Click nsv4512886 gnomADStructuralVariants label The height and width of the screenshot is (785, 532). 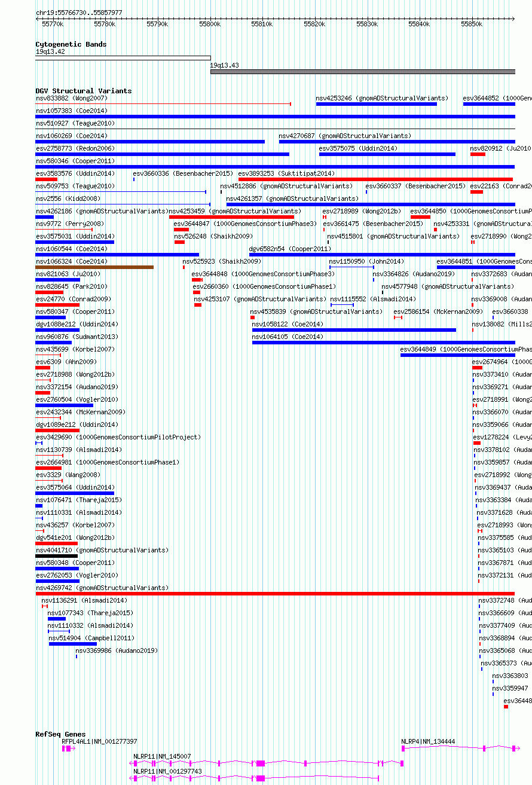click(286, 186)
